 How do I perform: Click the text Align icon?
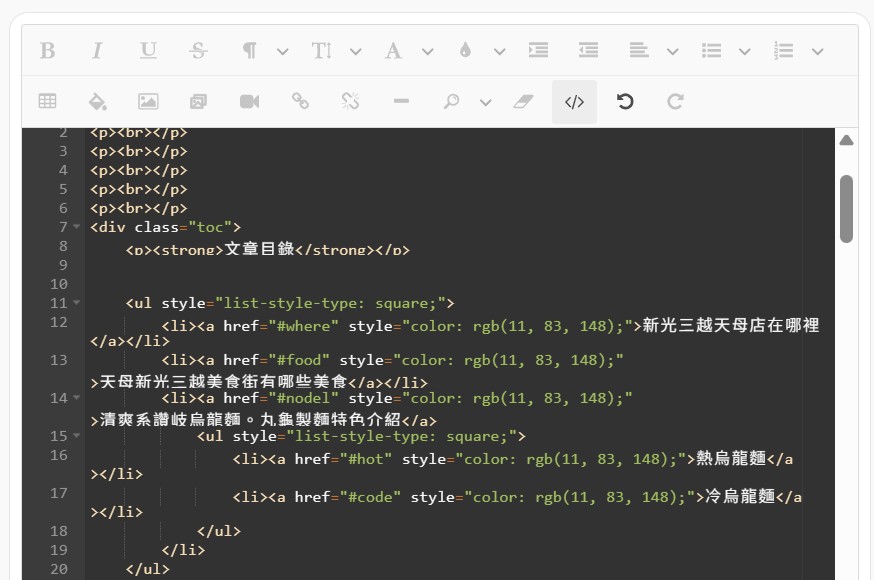(x=639, y=51)
